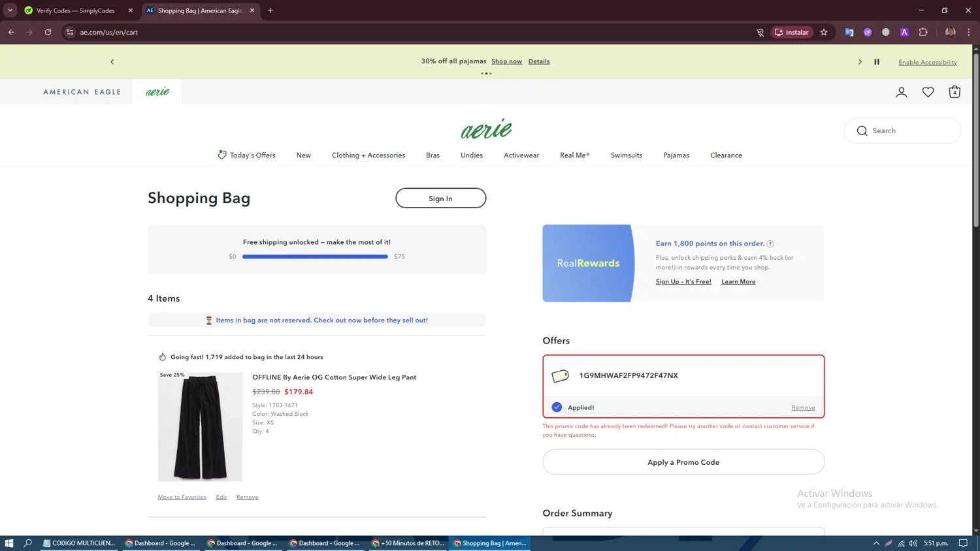Open the account profile icon

coord(901,92)
